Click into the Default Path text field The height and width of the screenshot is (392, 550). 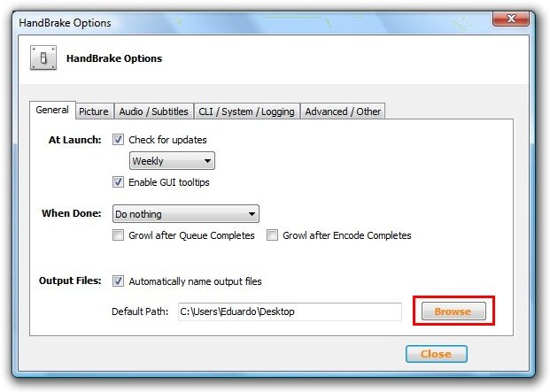[x=290, y=311]
